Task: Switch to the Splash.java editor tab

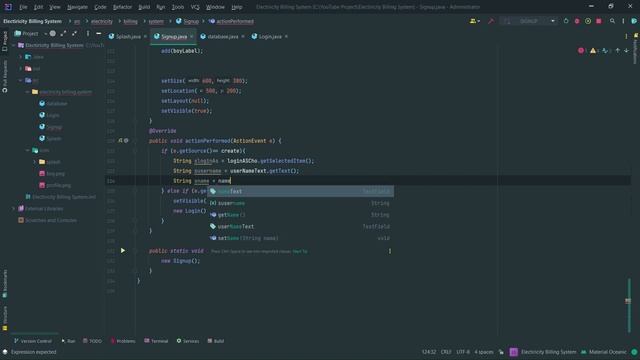Action: [128, 36]
